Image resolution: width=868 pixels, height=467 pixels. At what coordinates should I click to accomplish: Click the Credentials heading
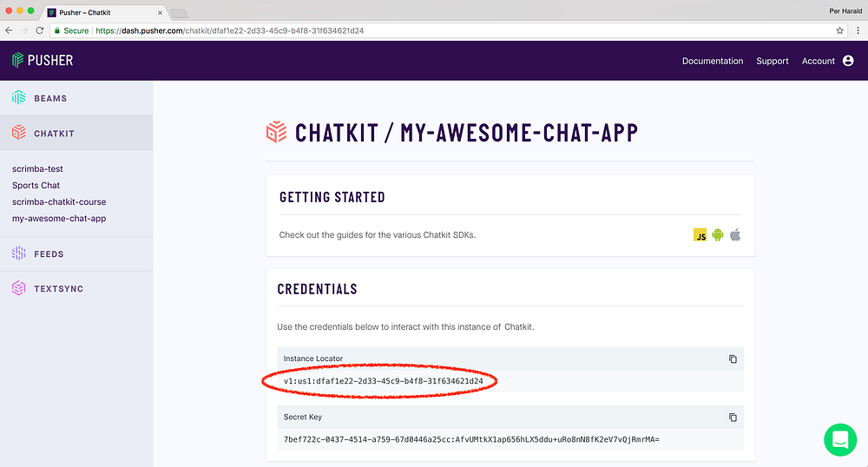(317, 289)
